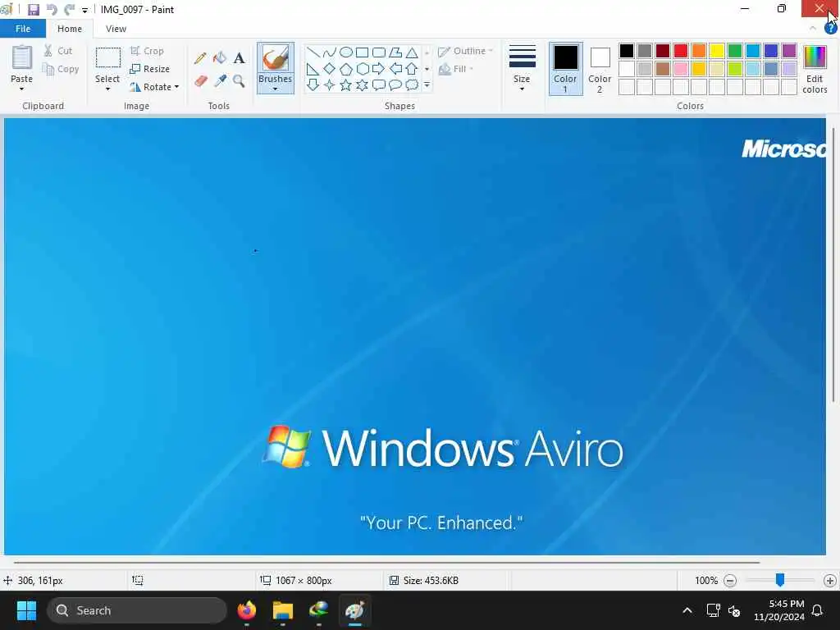840x630 pixels.
Task: Open Customize Quick Access Toolbar arrow
Action: point(84,10)
